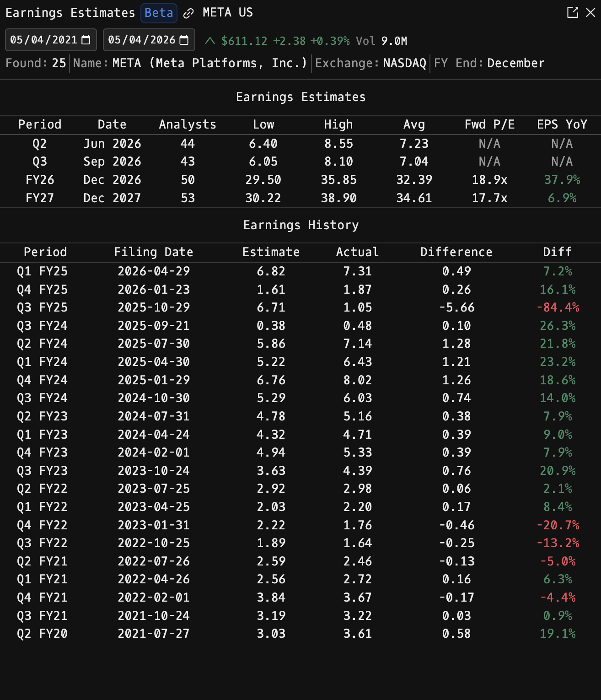Select the Jun 2026 date cell

[x=113, y=144]
